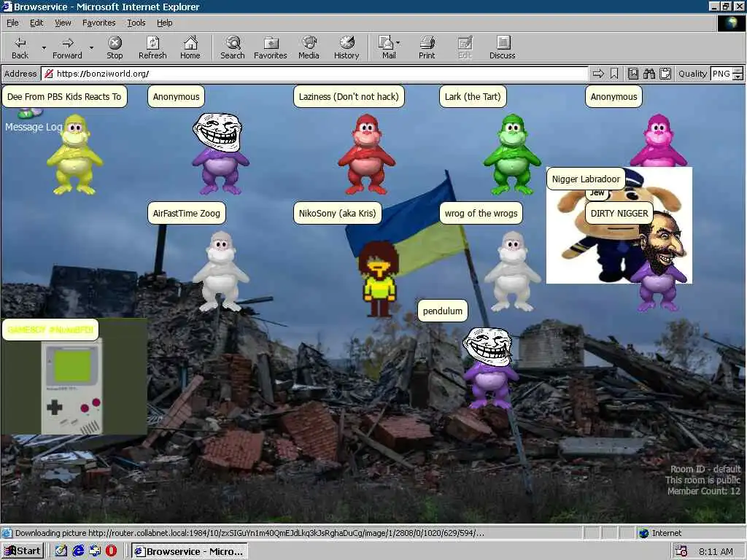Click the clipboard icon beside Quality
747x560 pixels.
point(665,74)
